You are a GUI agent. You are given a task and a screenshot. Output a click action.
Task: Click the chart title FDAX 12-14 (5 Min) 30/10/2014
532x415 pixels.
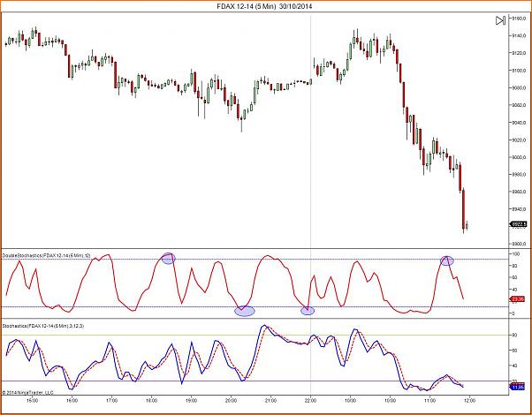[264, 6]
